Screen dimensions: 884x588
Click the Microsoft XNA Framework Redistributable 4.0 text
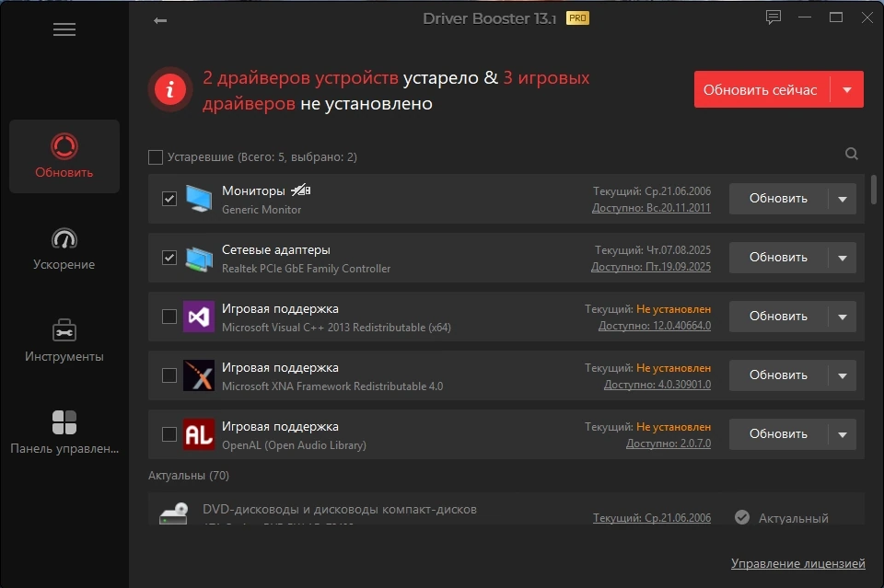coord(332,386)
